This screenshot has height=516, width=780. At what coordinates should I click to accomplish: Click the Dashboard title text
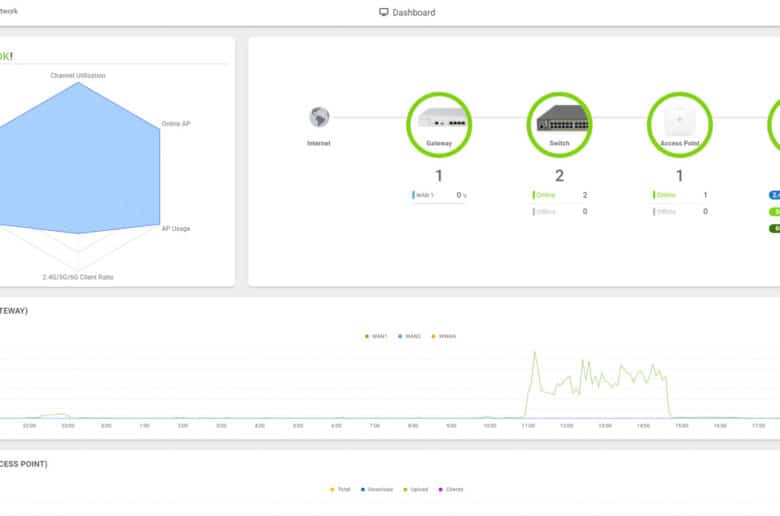pyautogui.click(x=413, y=12)
